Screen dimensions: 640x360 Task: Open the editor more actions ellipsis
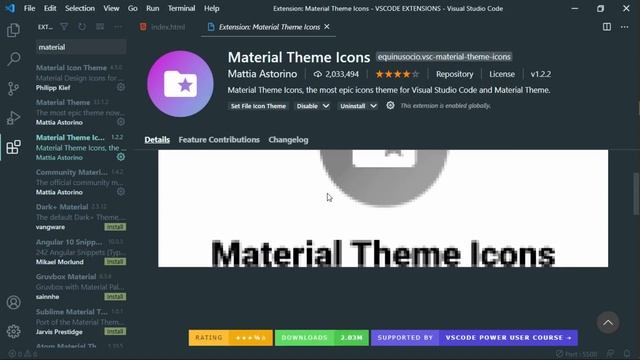pos(624,27)
